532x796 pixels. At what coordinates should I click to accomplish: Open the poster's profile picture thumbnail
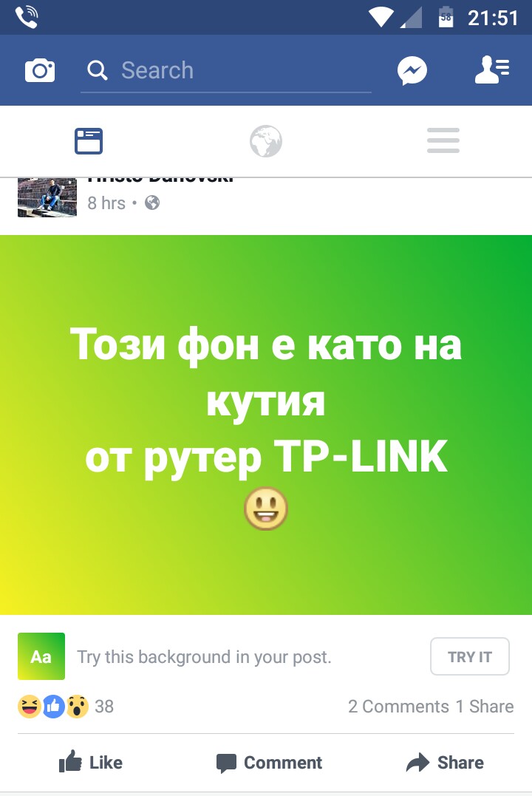pyautogui.click(x=47, y=197)
